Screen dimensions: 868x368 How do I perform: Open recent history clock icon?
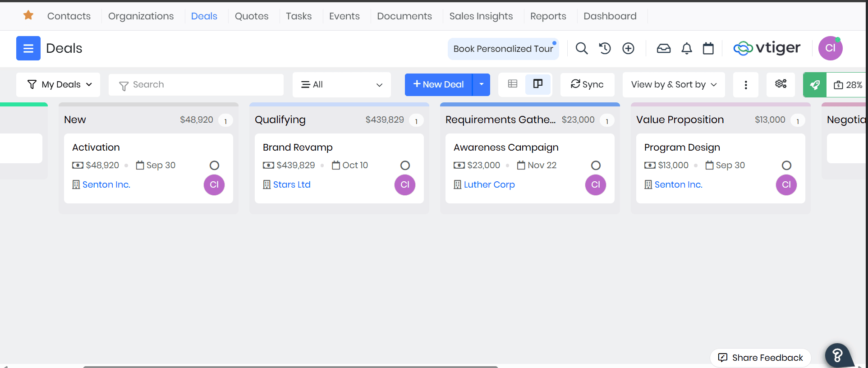point(605,48)
